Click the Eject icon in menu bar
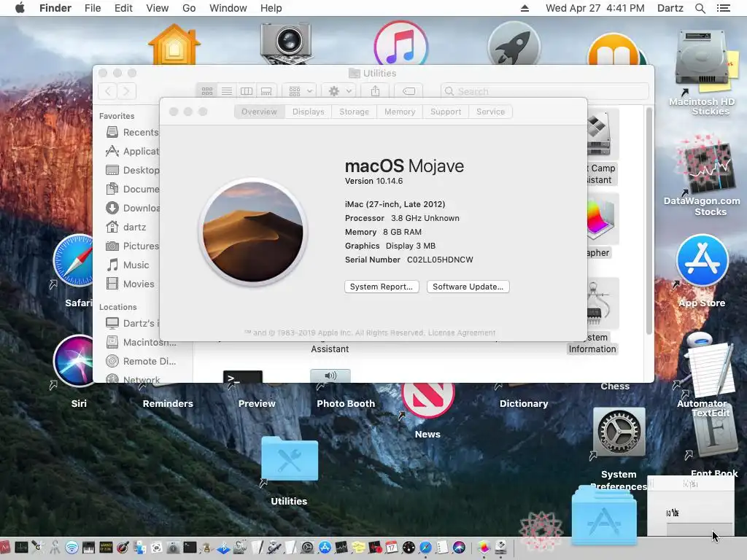Image resolution: width=747 pixels, height=560 pixels. point(525,8)
